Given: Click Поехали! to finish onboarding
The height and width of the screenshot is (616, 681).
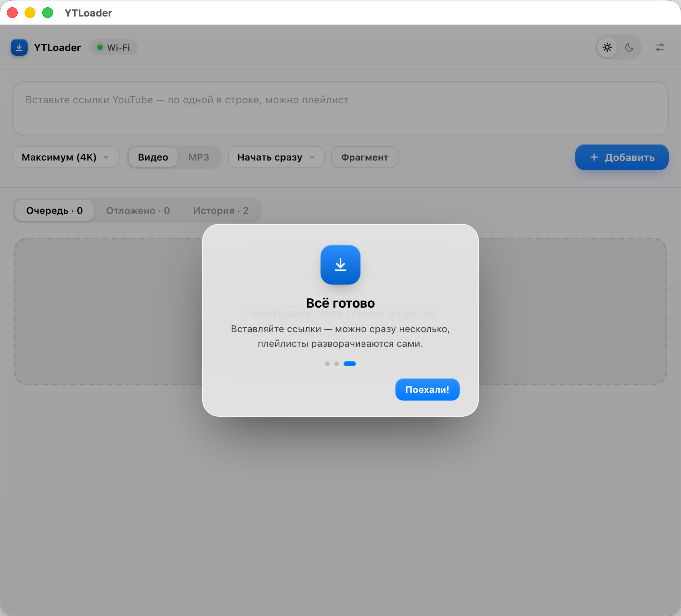Looking at the screenshot, I should [427, 390].
